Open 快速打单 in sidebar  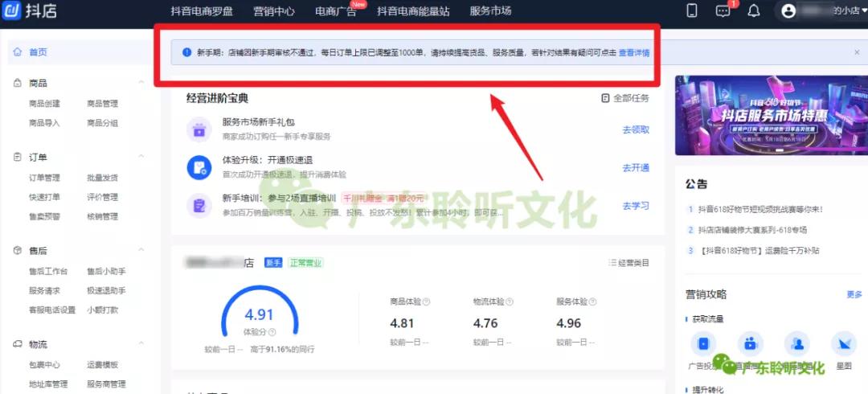44,197
